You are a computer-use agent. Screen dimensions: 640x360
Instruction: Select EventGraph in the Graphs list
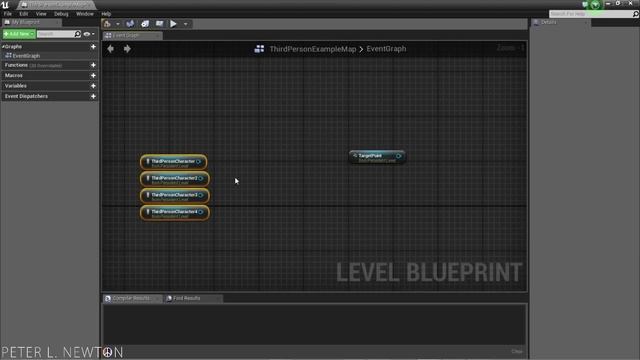tap(26, 56)
